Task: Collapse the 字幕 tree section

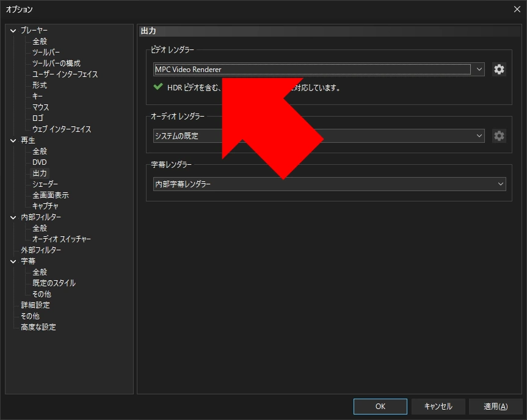Action: coord(13,261)
